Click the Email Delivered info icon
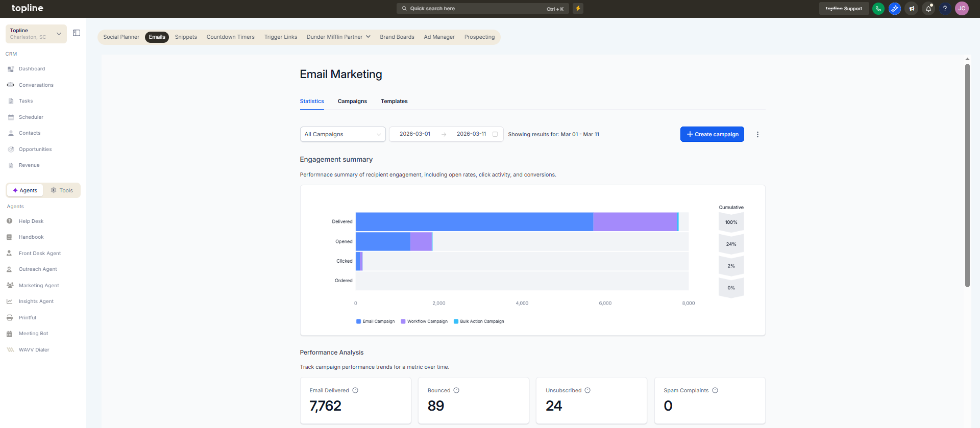This screenshot has height=428, width=980. tap(355, 391)
